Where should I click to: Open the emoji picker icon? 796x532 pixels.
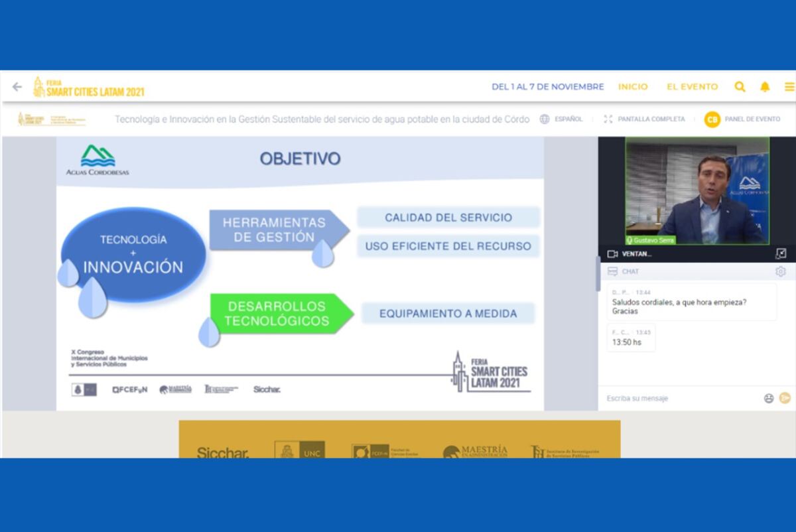(769, 399)
